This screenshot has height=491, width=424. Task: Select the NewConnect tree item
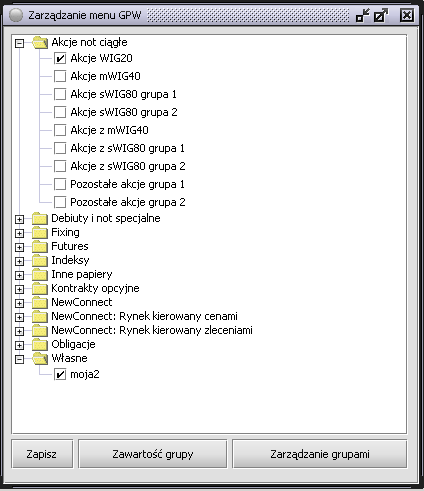pos(82,302)
